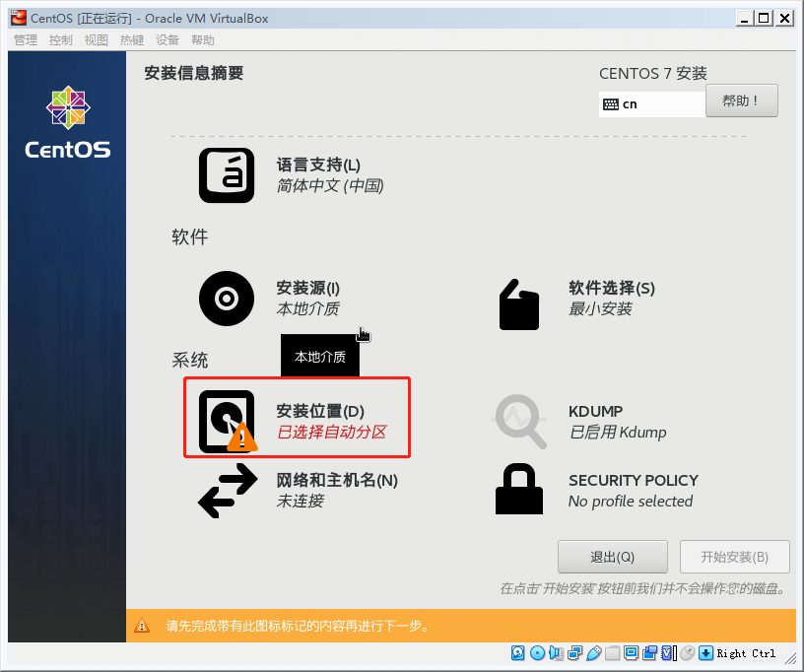The width and height of the screenshot is (804, 672).
Task: Click the hard disk activity status icon
Action: click(x=518, y=652)
